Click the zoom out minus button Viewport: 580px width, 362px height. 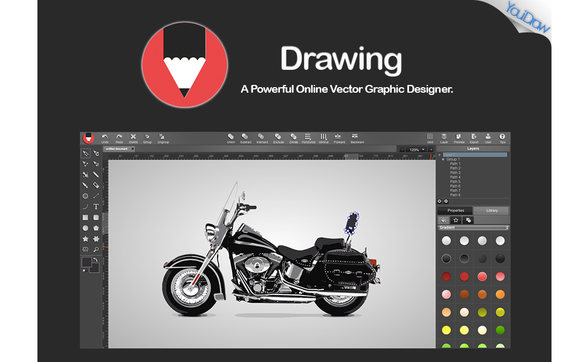(402, 150)
